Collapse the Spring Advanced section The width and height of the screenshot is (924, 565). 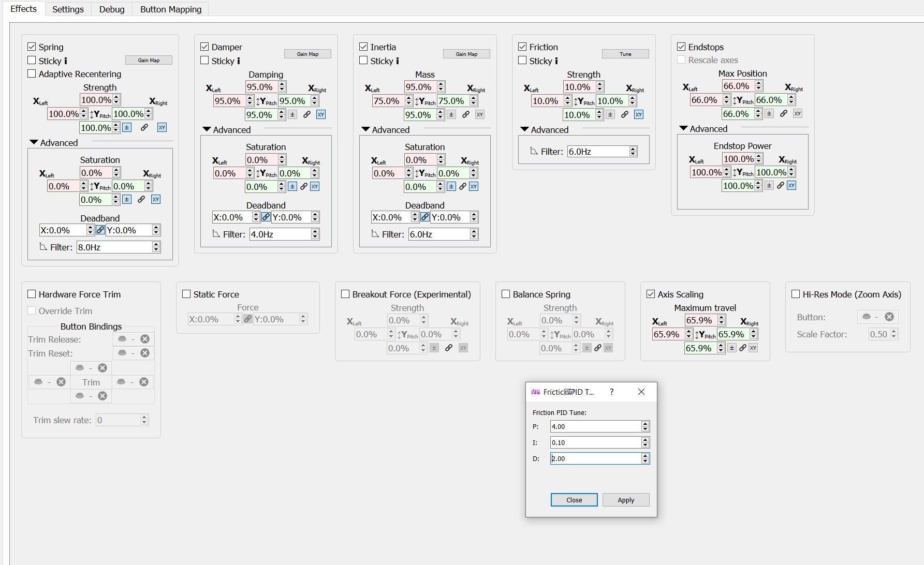click(34, 142)
